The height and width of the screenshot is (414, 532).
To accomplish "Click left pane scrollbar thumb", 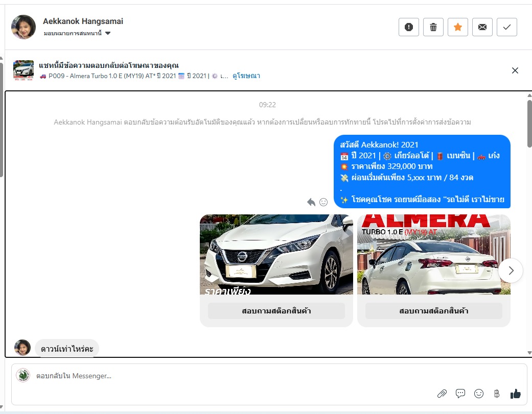I will pyautogui.click(x=2, y=118).
